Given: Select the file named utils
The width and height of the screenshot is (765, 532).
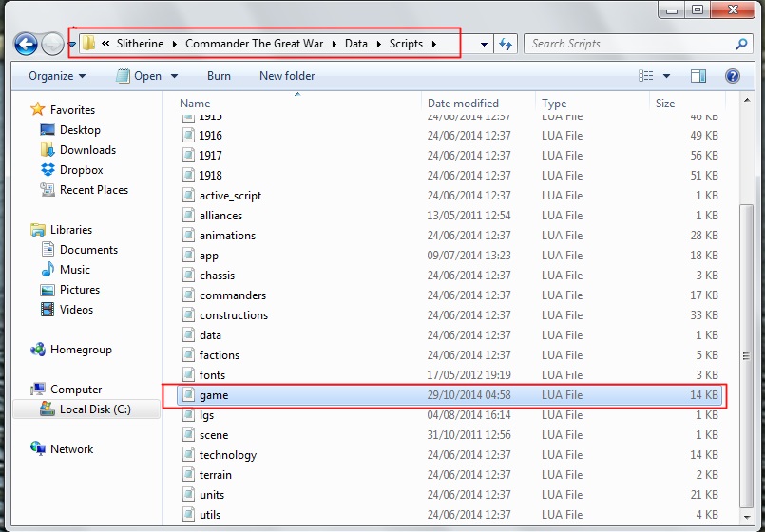Looking at the screenshot, I should [210, 516].
